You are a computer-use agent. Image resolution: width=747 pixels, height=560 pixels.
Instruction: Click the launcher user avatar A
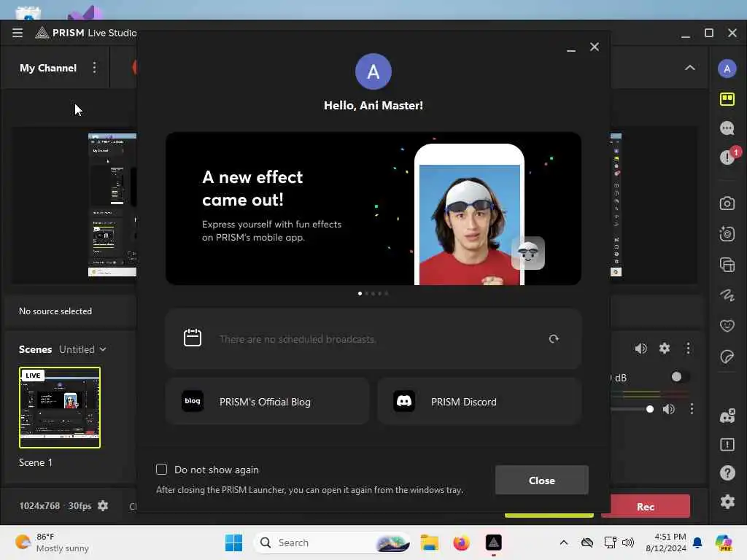pyautogui.click(x=373, y=72)
